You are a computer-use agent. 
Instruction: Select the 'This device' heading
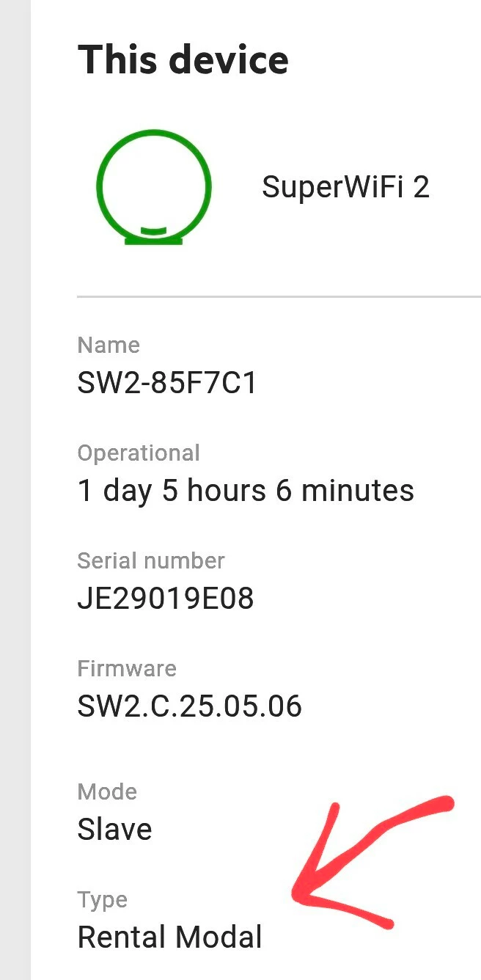[x=183, y=59]
